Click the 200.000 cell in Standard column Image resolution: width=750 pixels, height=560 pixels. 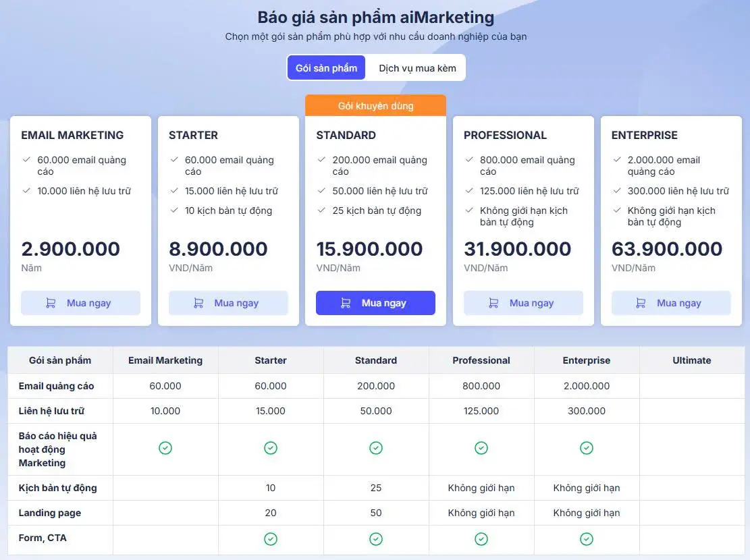click(x=376, y=386)
